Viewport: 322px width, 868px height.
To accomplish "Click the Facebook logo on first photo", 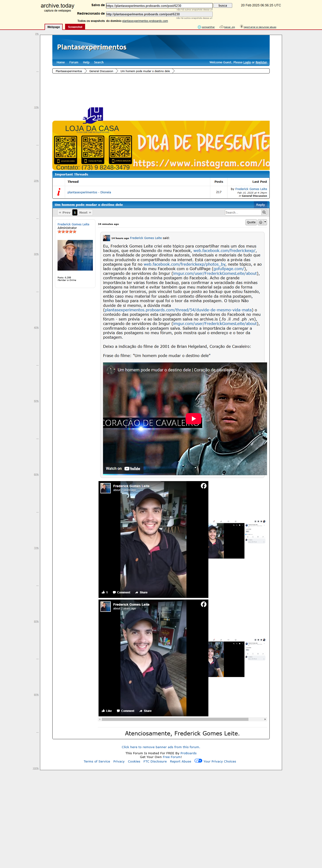I will click(x=204, y=486).
